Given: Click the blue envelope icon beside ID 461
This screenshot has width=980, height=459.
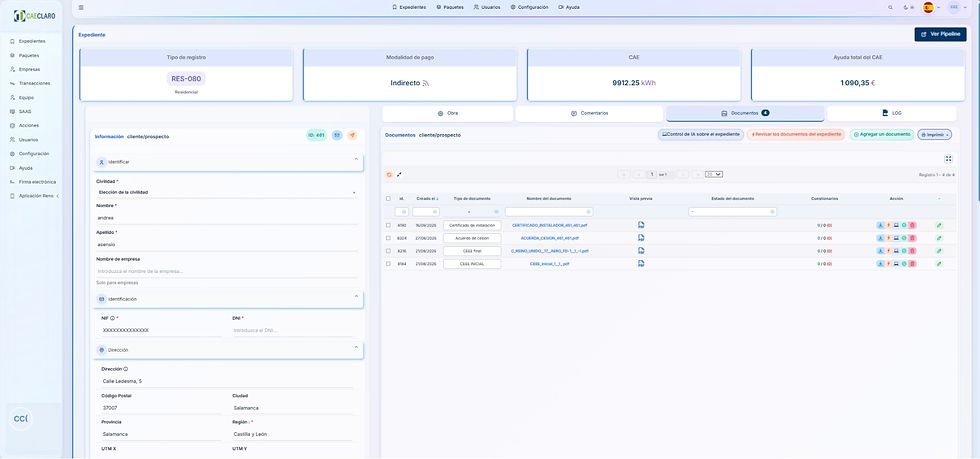Looking at the screenshot, I should pos(337,135).
